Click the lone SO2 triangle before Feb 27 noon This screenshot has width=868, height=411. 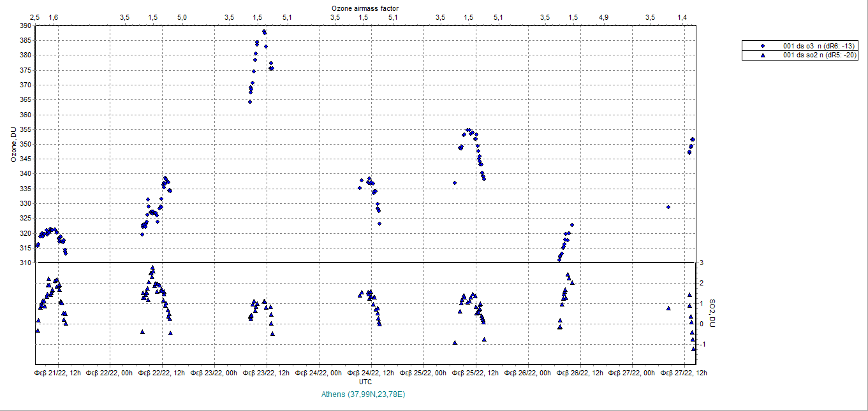click(668, 308)
